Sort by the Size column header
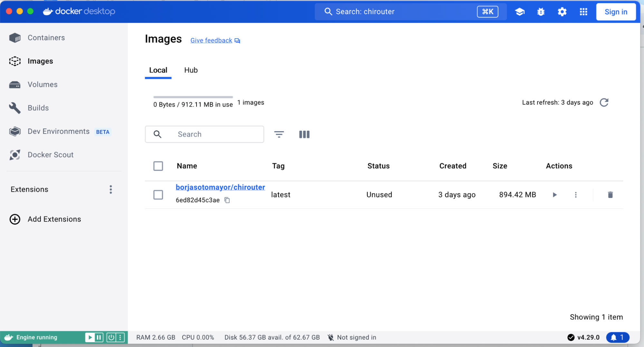 pos(500,166)
